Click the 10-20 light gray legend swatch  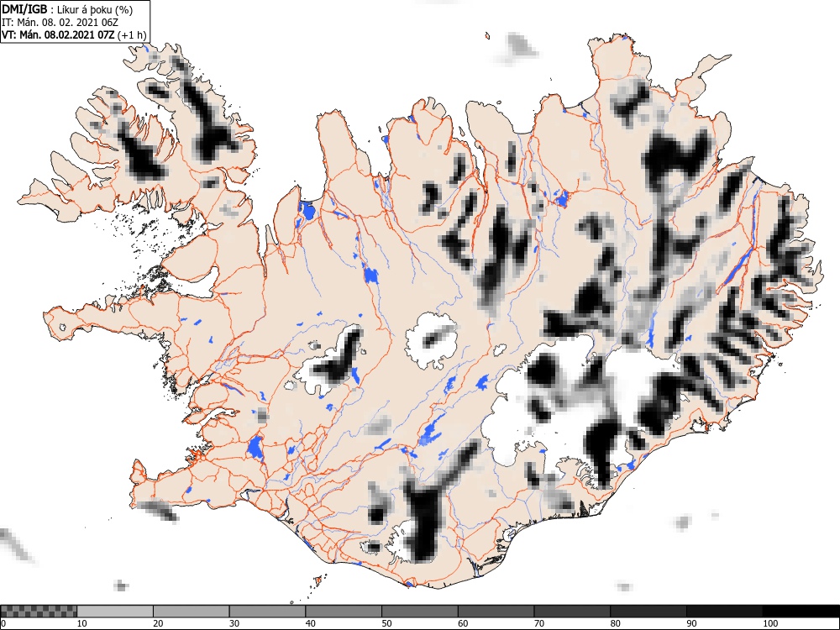pyautogui.click(x=115, y=612)
